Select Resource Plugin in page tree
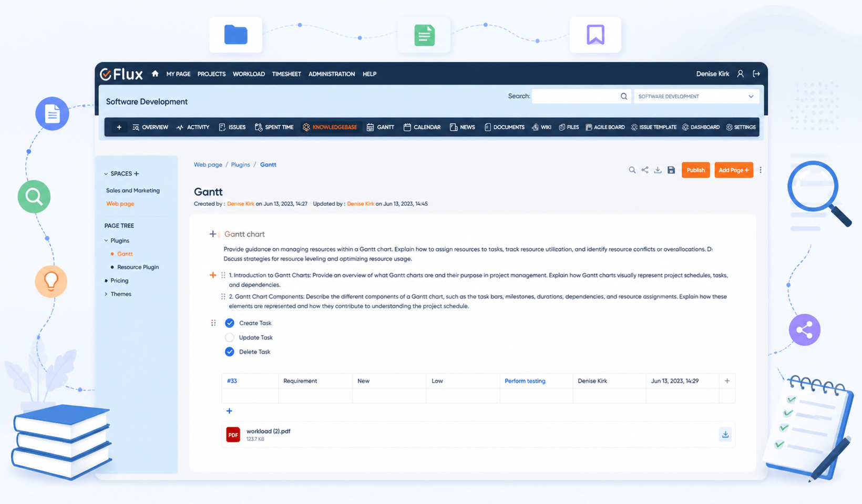 pos(138,267)
